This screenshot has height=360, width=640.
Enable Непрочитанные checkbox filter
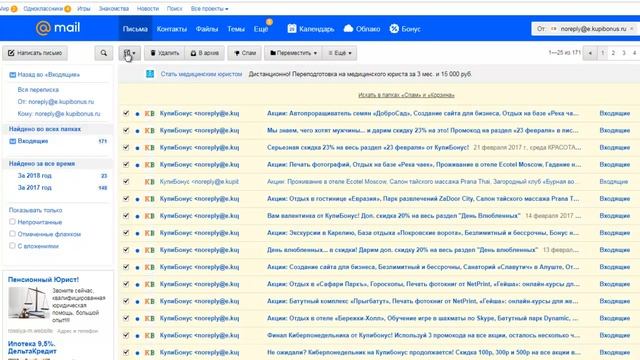pos(12,222)
